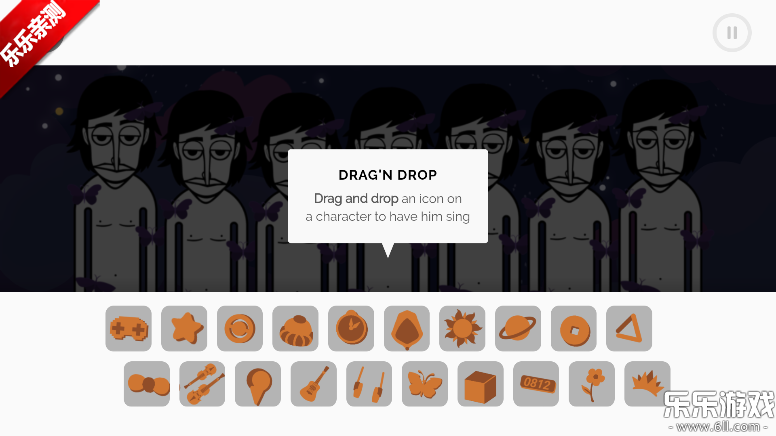The image size is (776, 436).
Task: Select the flame crown icon
Action: pos(647,384)
